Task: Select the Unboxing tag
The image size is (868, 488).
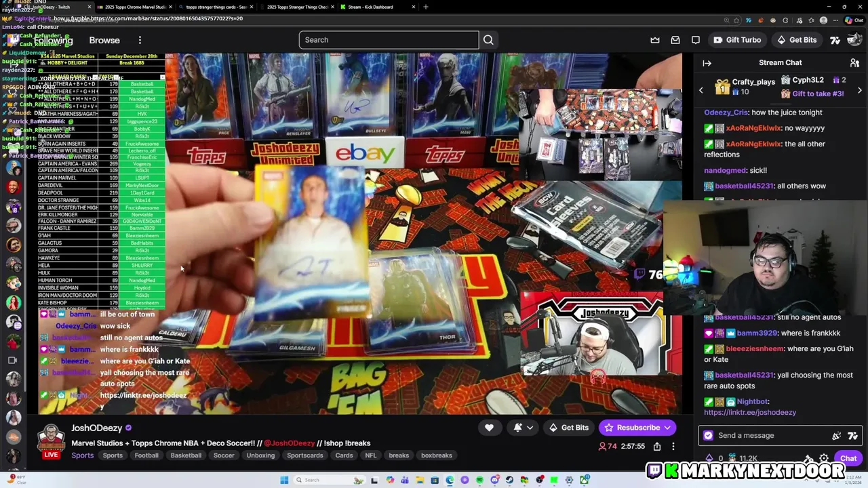Action: click(x=260, y=455)
